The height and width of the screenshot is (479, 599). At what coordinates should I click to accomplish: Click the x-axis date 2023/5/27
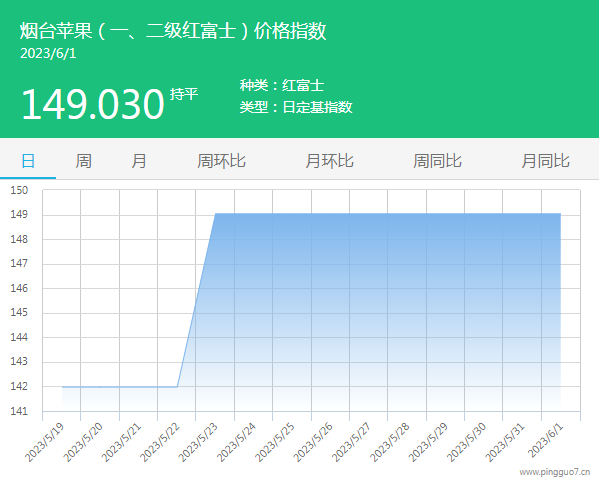tap(351, 443)
